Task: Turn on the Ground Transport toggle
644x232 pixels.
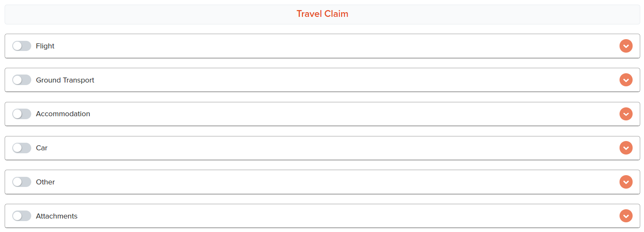Action: click(22, 80)
